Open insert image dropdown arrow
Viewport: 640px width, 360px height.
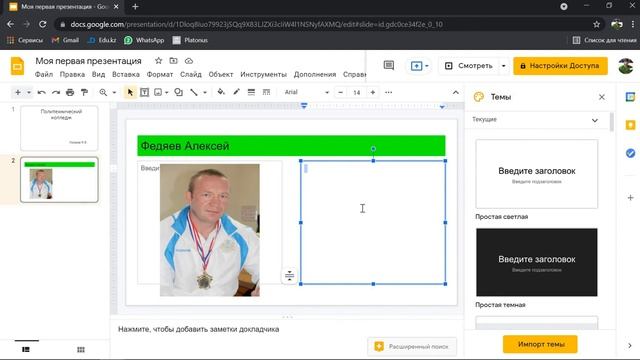click(167, 92)
